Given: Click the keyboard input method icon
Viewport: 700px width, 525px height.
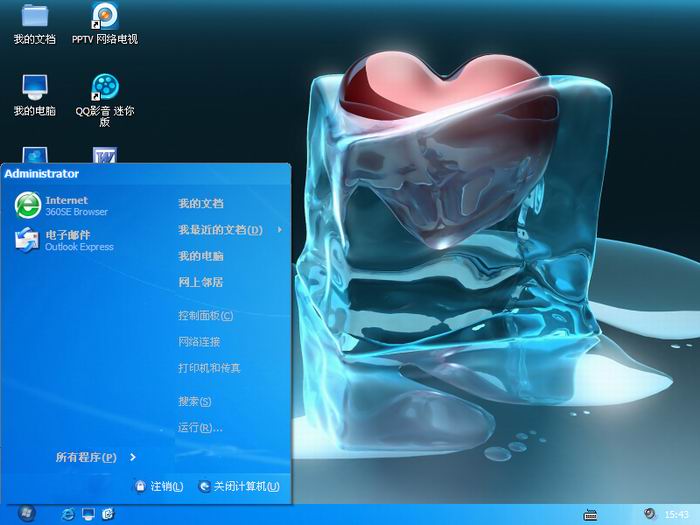Looking at the screenshot, I should (591, 514).
